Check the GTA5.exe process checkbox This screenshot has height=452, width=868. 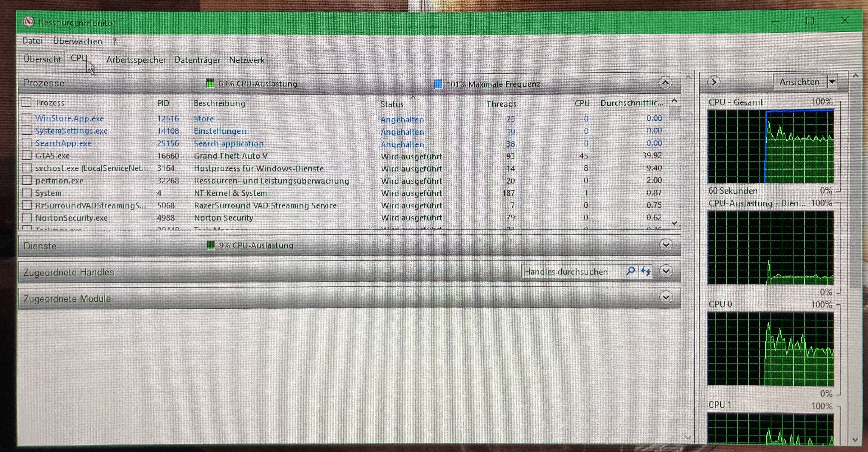coord(27,155)
